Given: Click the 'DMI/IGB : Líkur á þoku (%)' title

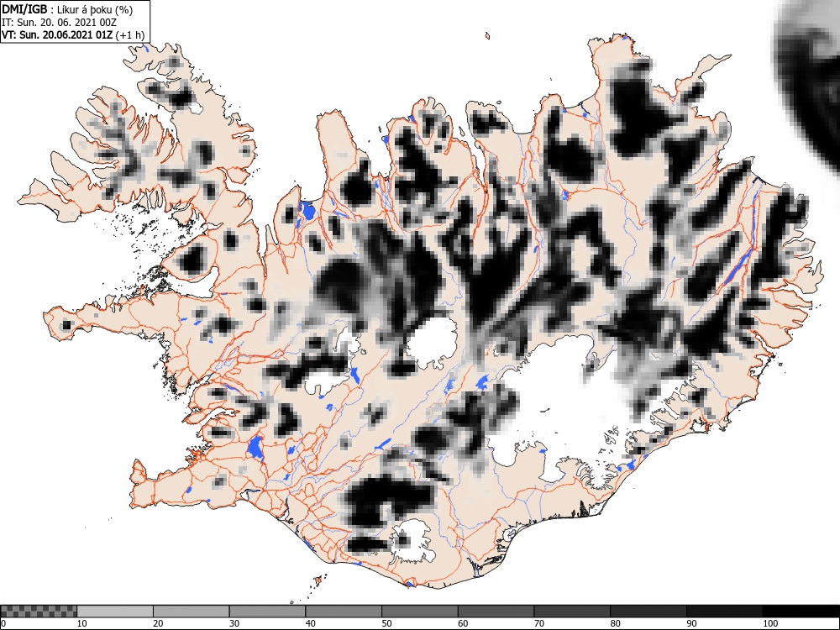Looking at the screenshot, I should [x=67, y=9].
